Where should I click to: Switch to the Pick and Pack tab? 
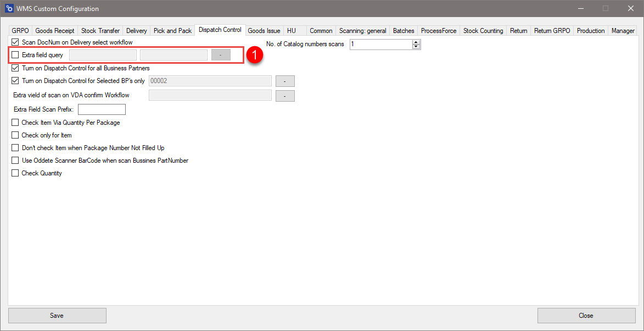[172, 31]
